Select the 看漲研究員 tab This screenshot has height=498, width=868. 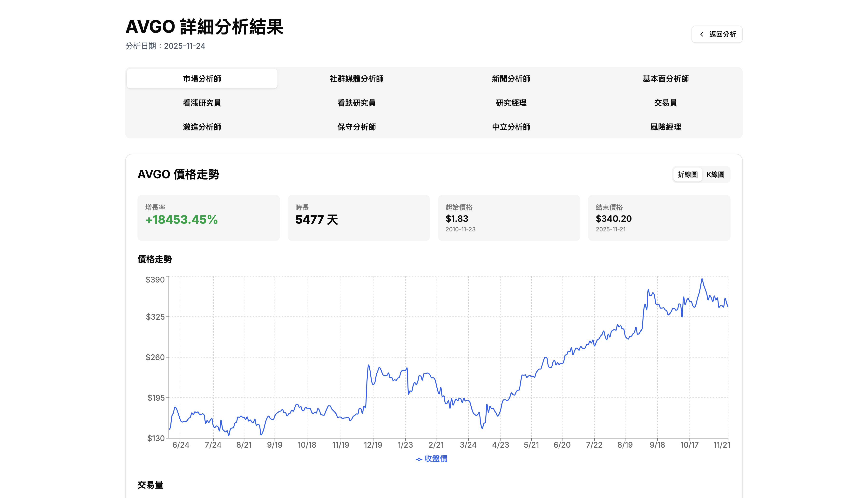click(202, 103)
